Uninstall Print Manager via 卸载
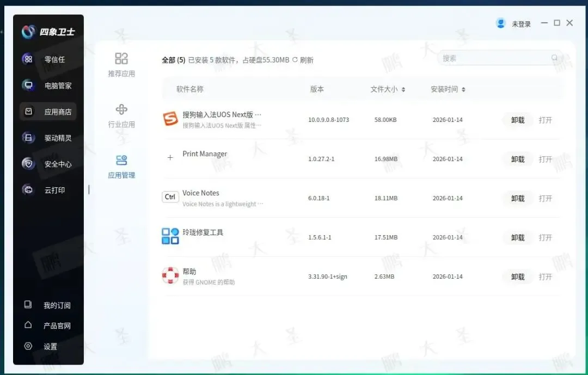 click(518, 159)
